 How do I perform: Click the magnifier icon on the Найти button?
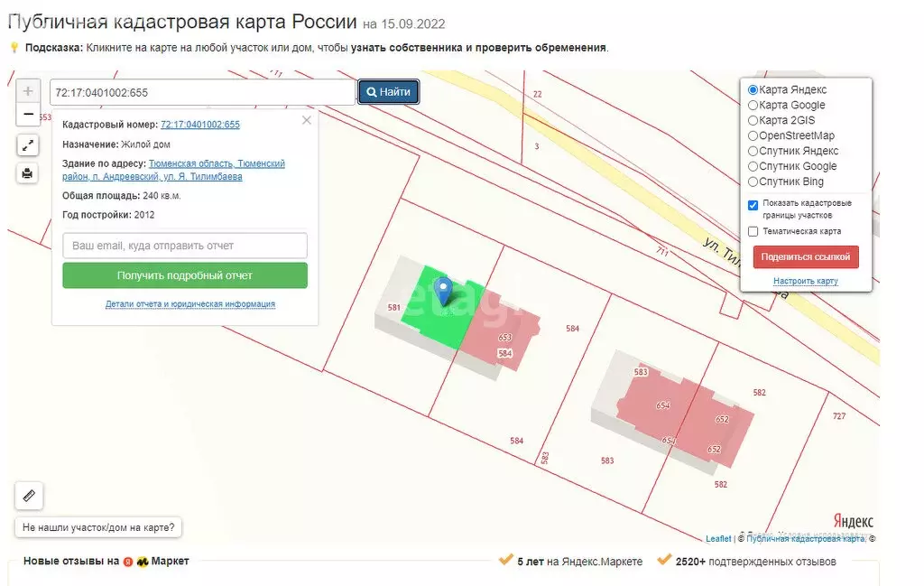point(372,91)
